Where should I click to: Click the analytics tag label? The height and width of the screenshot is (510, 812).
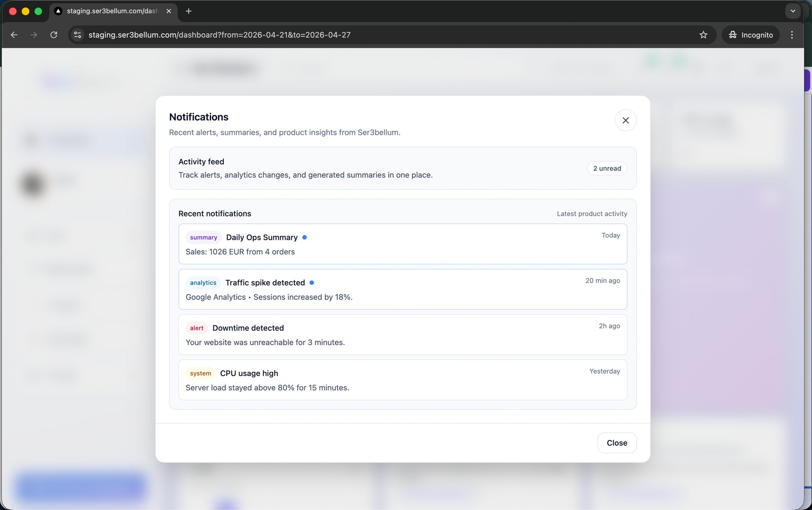(x=203, y=283)
